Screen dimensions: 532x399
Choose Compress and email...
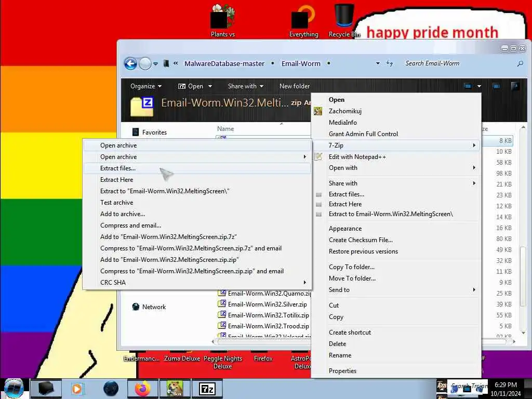197,225
